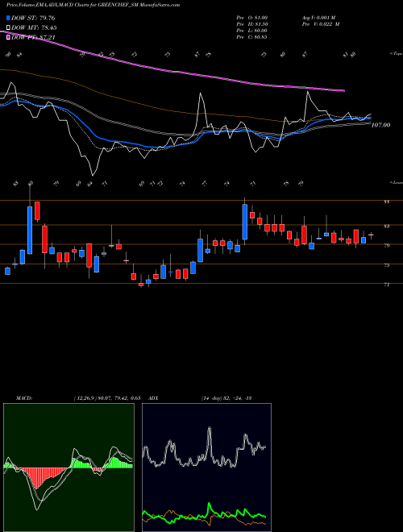403x532 pixels.
Task: Click the tallest blue candlestick near the chart's left
Action: coord(30,230)
